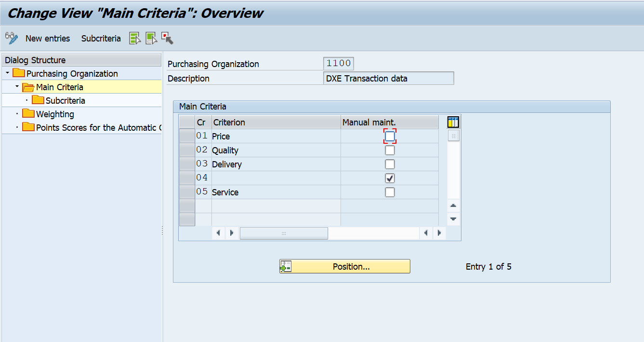Click the empty criterion cell of row 04
The width and height of the screenshot is (644, 342).
pyautogui.click(x=276, y=178)
